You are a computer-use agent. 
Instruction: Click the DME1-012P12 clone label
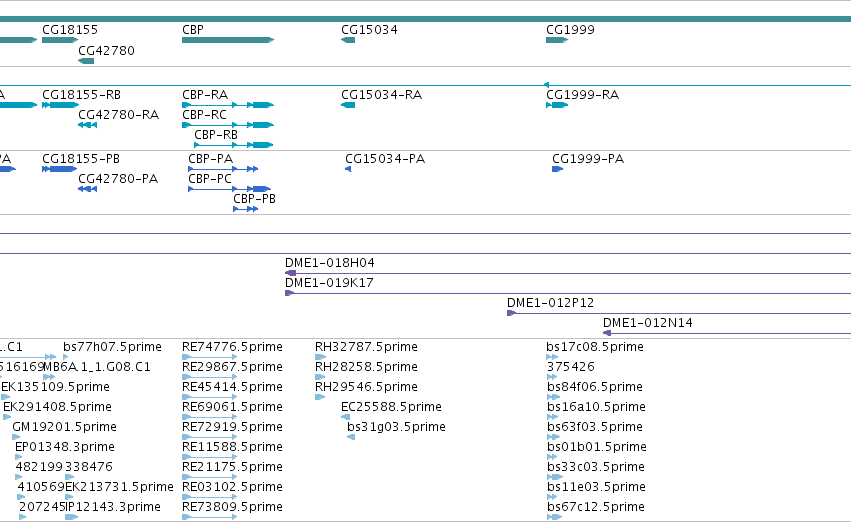[x=550, y=303]
